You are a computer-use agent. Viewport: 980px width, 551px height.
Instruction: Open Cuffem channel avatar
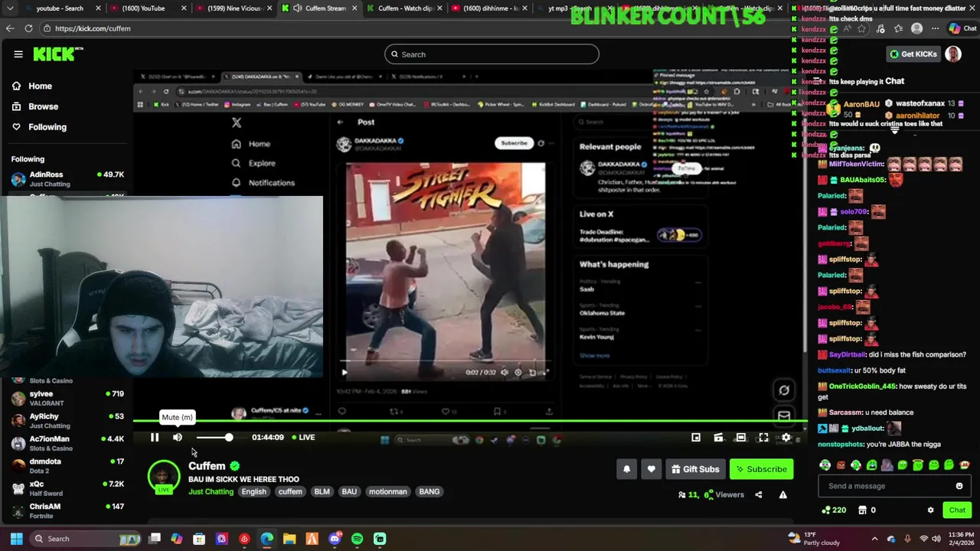163,476
